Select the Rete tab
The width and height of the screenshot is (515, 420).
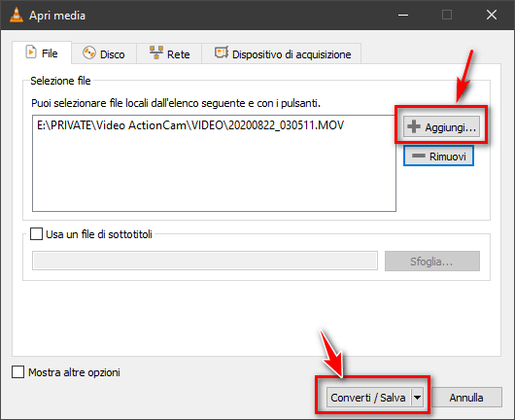point(169,53)
